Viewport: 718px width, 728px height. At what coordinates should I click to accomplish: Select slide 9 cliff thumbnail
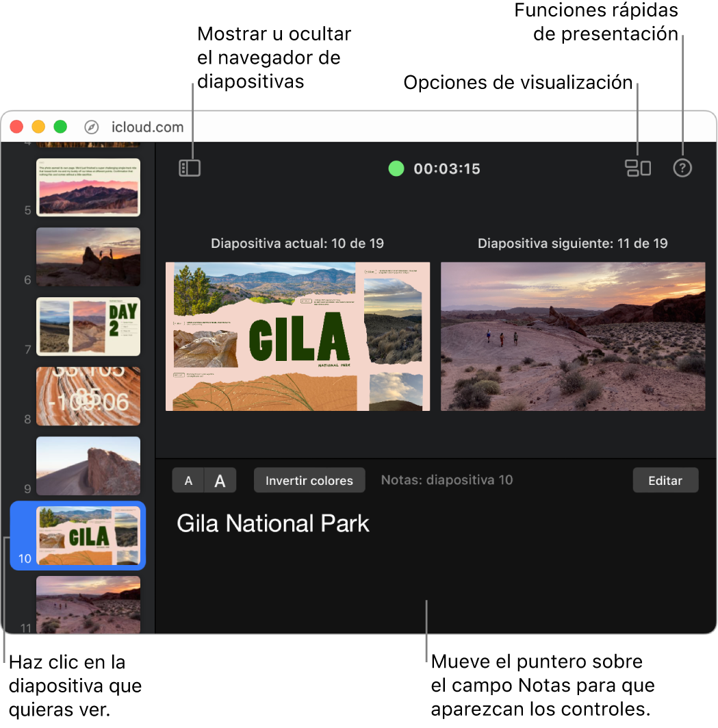(88, 466)
